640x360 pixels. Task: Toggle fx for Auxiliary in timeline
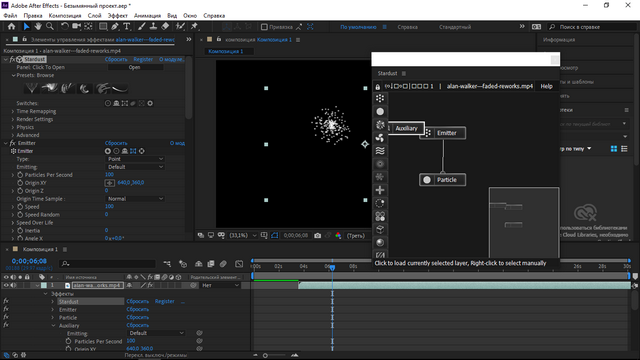point(6,325)
